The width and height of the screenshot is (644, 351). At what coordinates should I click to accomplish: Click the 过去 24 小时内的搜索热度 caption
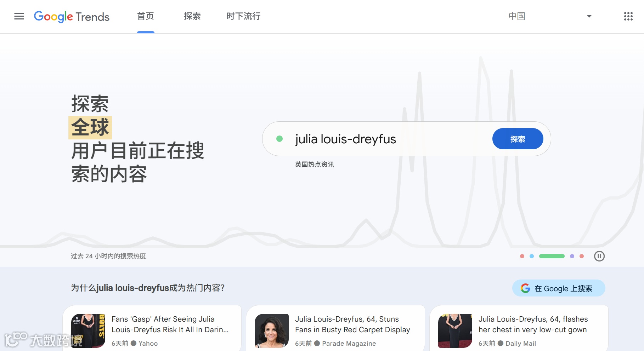(x=108, y=256)
